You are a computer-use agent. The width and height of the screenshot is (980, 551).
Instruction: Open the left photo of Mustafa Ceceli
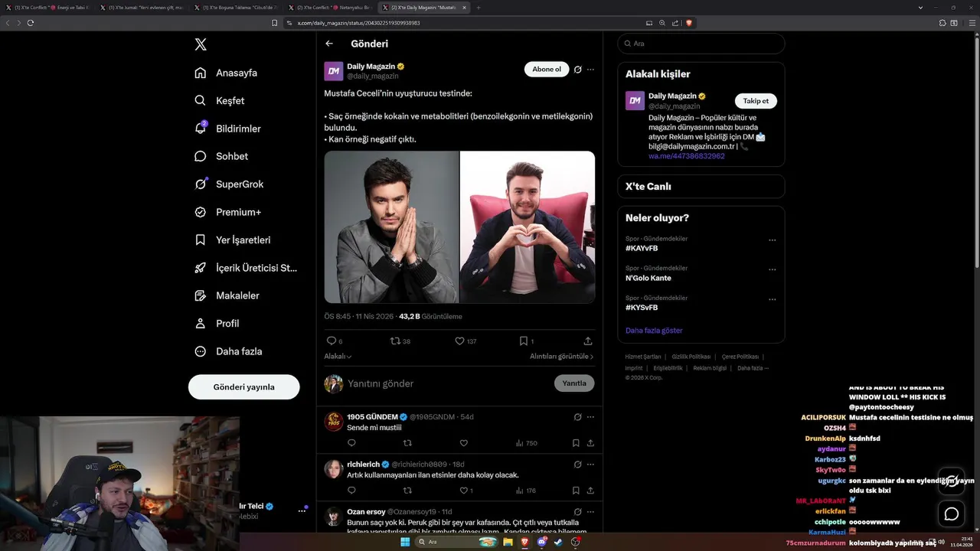(x=391, y=227)
